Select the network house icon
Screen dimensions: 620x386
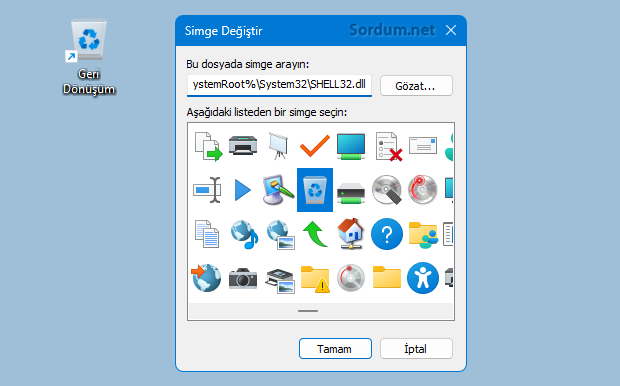coord(351,234)
